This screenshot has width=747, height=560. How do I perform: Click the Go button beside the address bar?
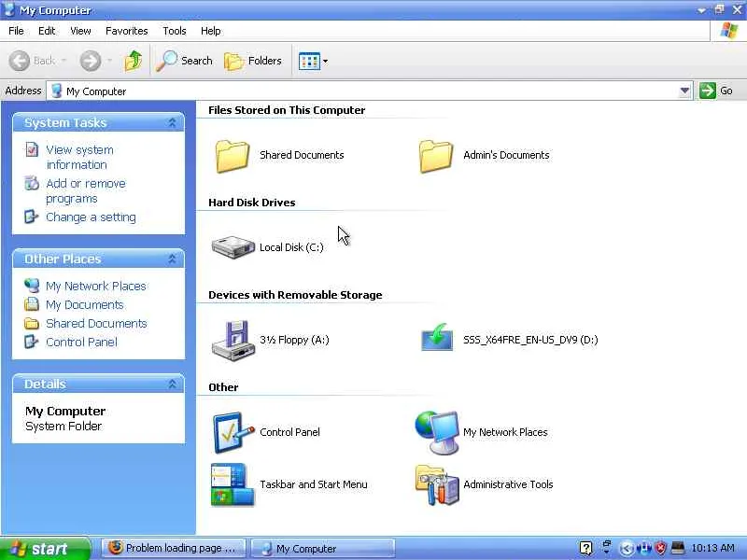(716, 91)
